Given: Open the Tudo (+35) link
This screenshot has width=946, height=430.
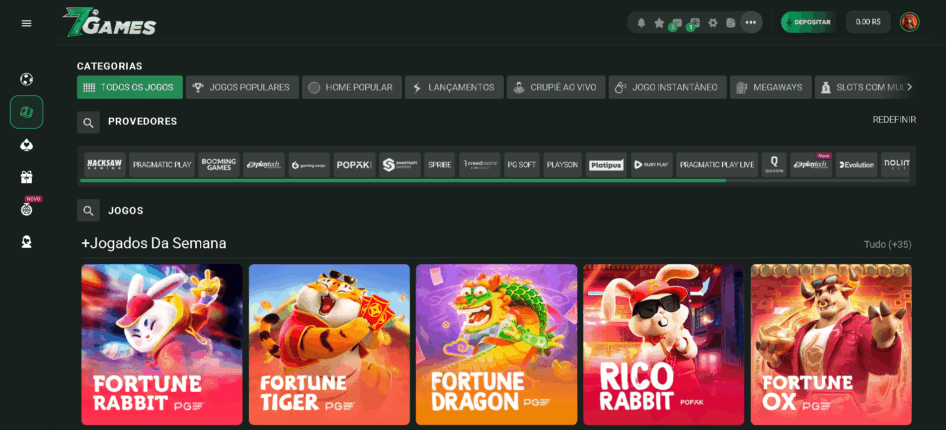Looking at the screenshot, I should (x=887, y=245).
